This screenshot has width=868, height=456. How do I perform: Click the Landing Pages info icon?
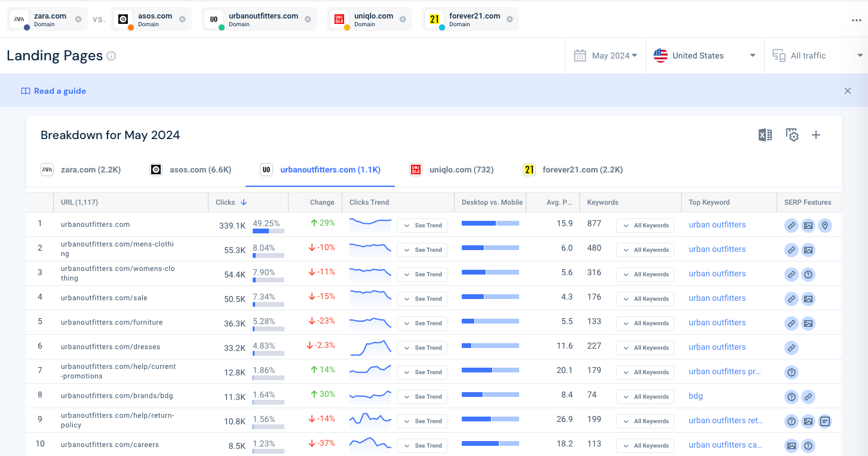click(111, 56)
